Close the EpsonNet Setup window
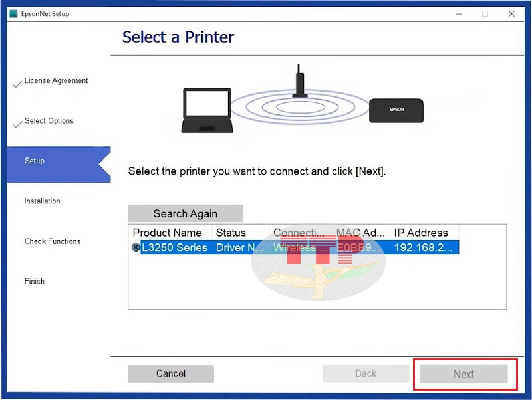The width and height of the screenshot is (532, 400). tap(511, 13)
